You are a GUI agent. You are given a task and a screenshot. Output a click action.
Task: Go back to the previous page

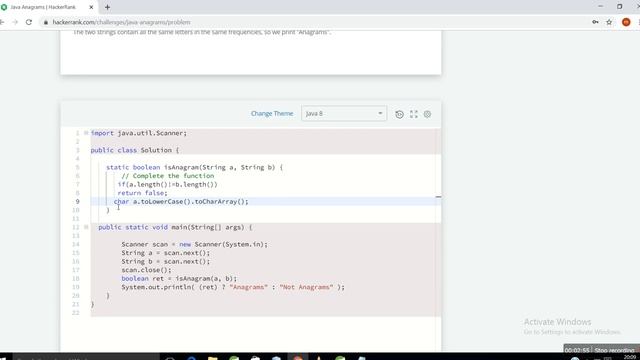tap(2, 22)
